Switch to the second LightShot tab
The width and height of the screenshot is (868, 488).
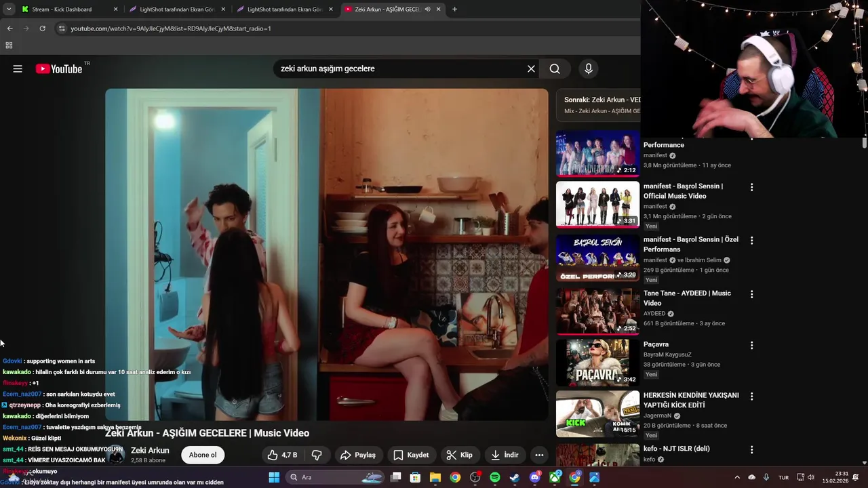[284, 9]
